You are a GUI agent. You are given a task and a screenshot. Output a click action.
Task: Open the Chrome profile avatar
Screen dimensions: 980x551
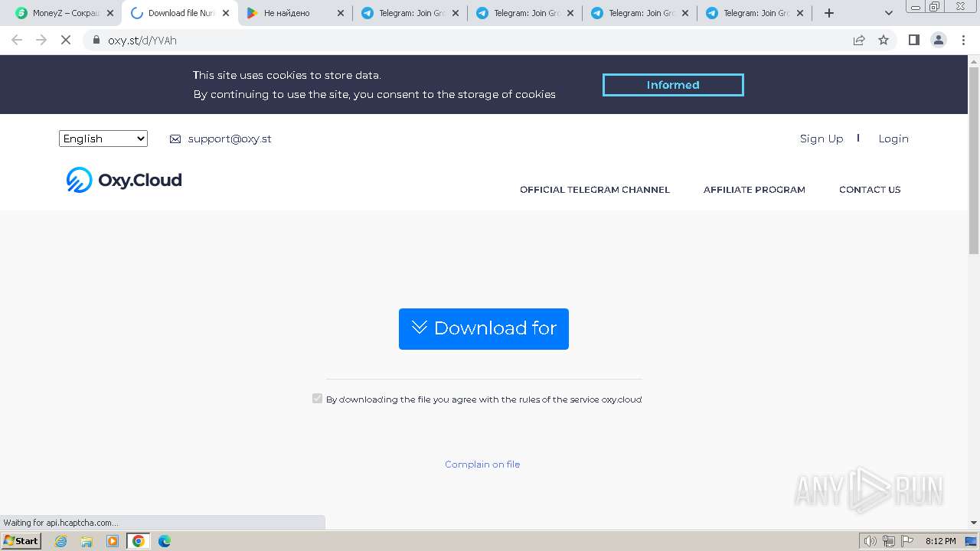click(x=939, y=40)
